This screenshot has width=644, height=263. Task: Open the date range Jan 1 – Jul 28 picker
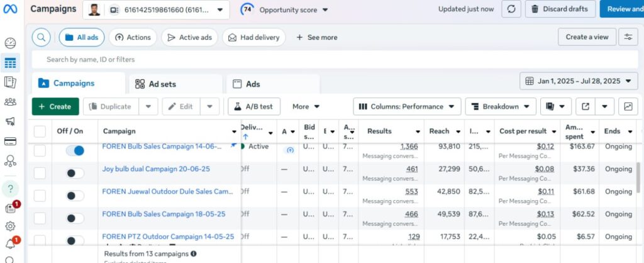point(579,81)
